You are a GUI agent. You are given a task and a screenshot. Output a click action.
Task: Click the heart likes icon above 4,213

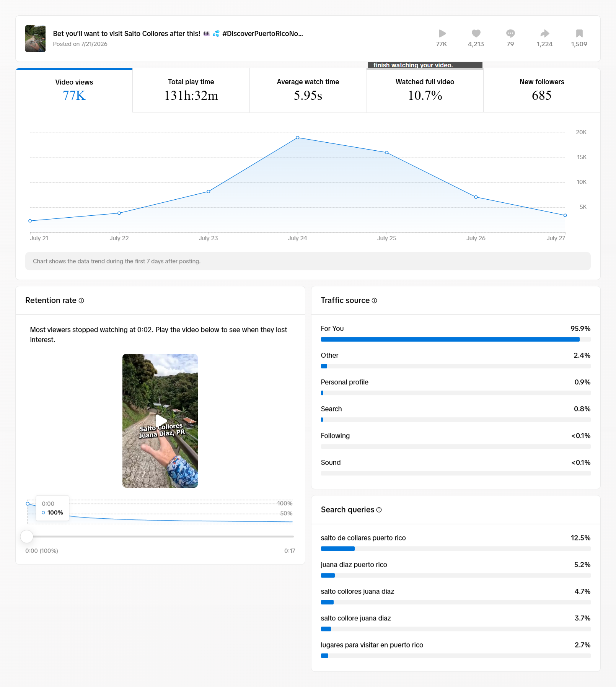tap(476, 33)
